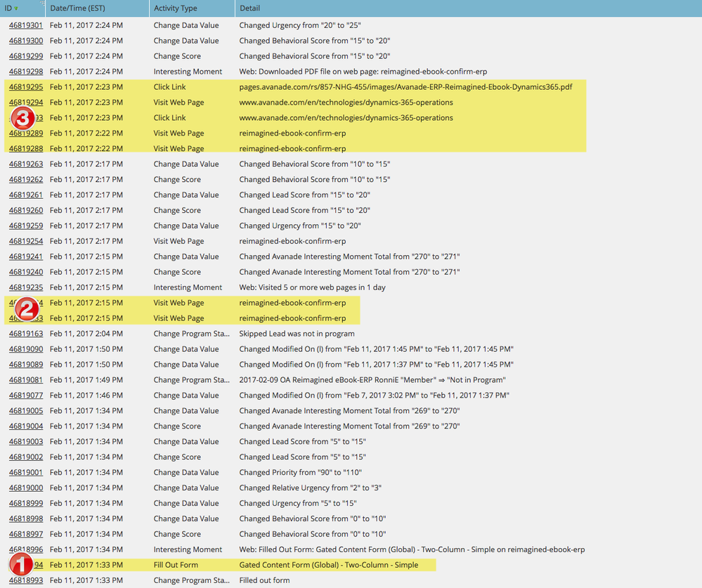Open activity ID 46819001
Screen dimensions: 702x588
tap(26, 473)
